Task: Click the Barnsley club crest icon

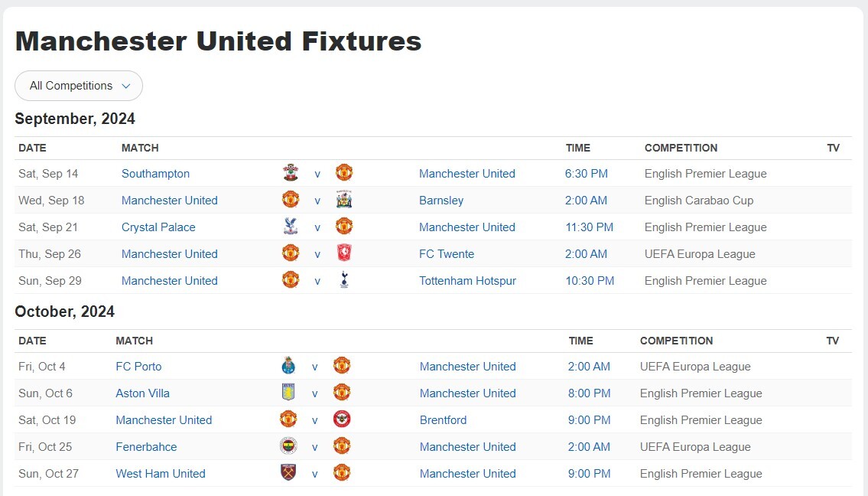Action: (x=344, y=200)
